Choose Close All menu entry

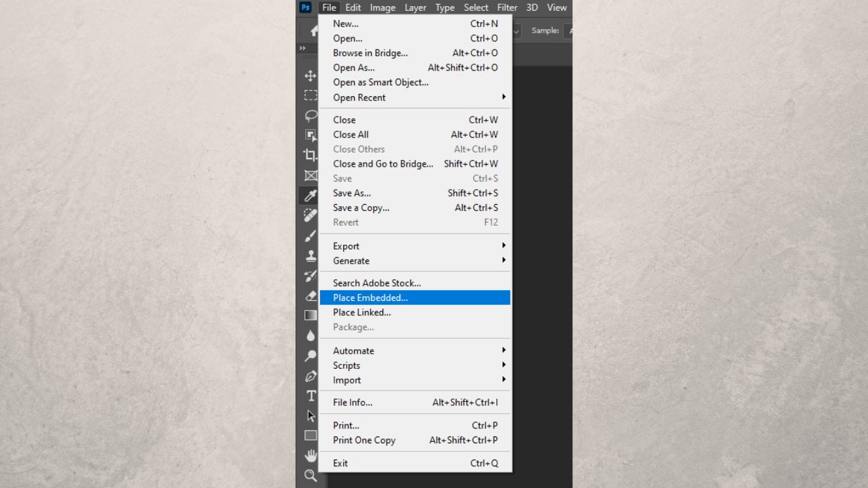tap(415, 135)
